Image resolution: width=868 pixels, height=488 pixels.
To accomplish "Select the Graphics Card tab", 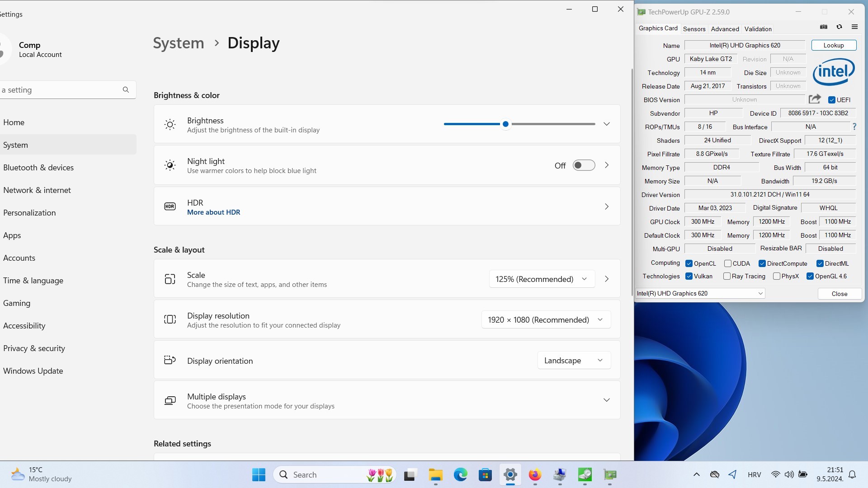I will point(658,28).
